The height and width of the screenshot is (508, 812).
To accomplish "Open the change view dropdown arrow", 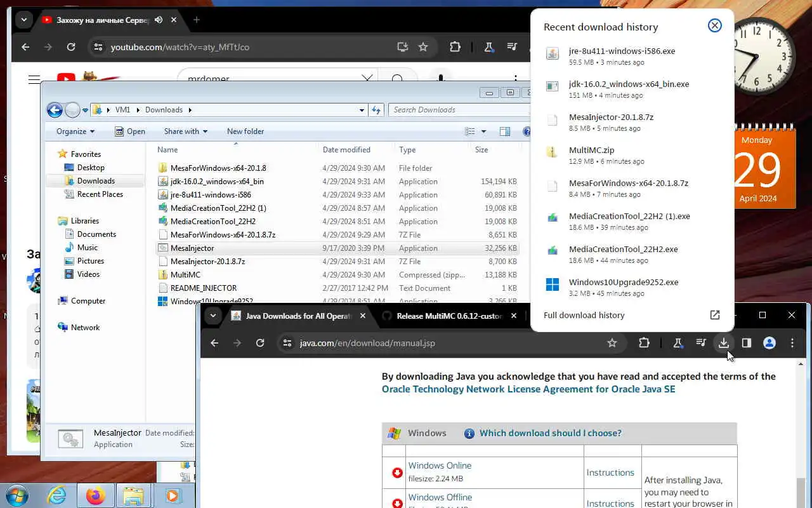I will 483,131.
